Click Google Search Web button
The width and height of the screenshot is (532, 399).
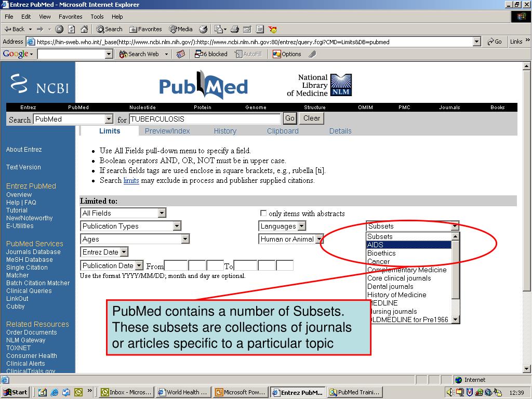coord(139,54)
